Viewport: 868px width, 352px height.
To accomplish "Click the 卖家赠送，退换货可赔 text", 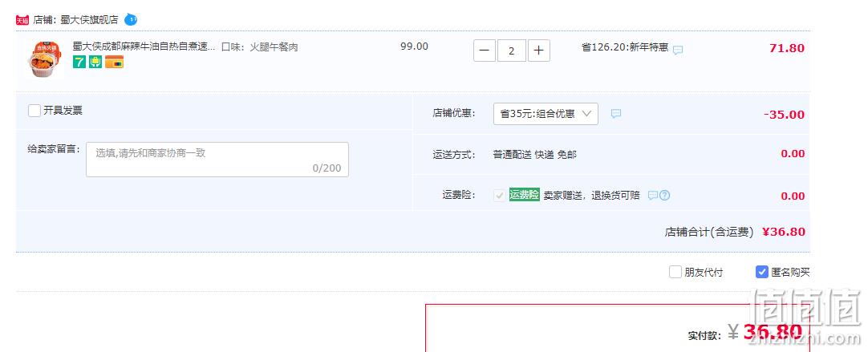I will coord(591,196).
